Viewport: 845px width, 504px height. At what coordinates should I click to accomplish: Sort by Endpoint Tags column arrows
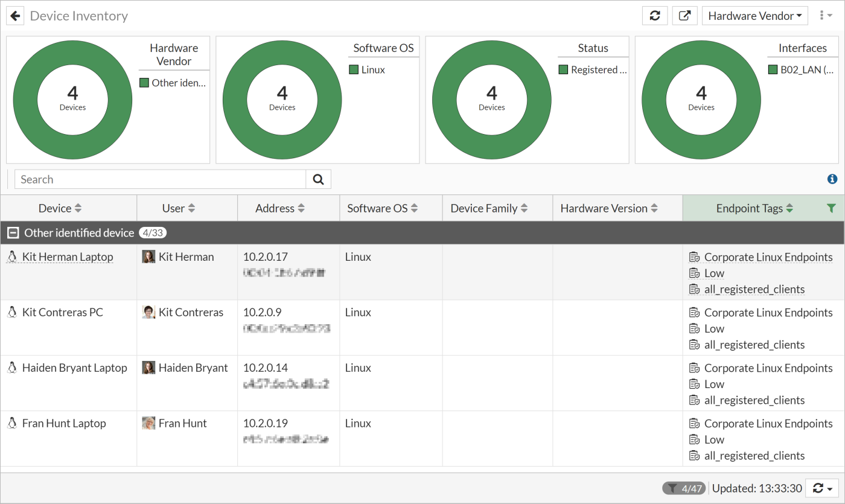click(x=789, y=208)
